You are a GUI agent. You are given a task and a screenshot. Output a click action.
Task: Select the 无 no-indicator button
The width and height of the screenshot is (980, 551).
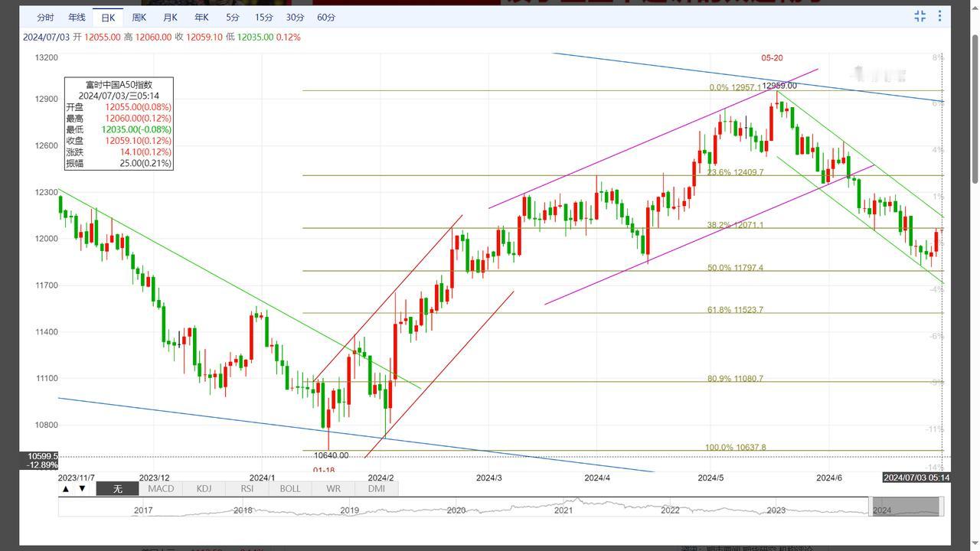pos(117,488)
